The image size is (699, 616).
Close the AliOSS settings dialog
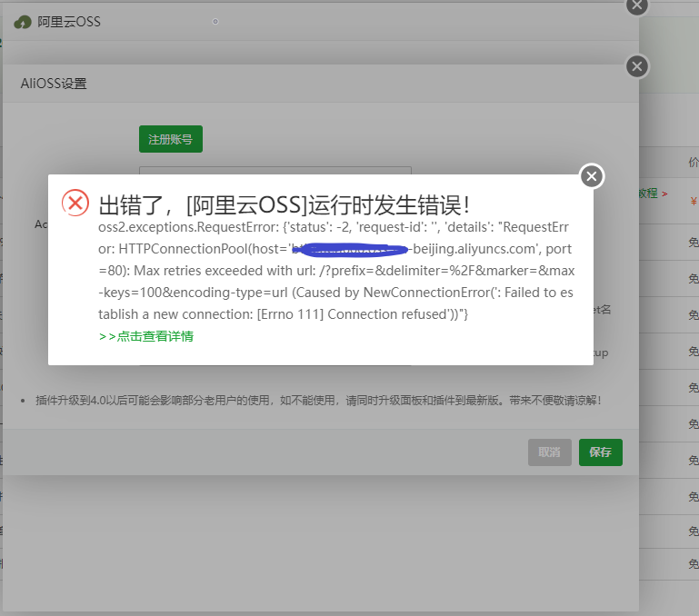point(637,67)
